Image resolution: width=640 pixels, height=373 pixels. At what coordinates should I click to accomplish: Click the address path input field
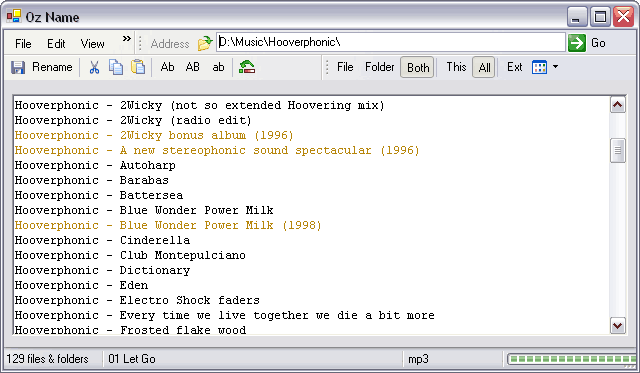391,42
